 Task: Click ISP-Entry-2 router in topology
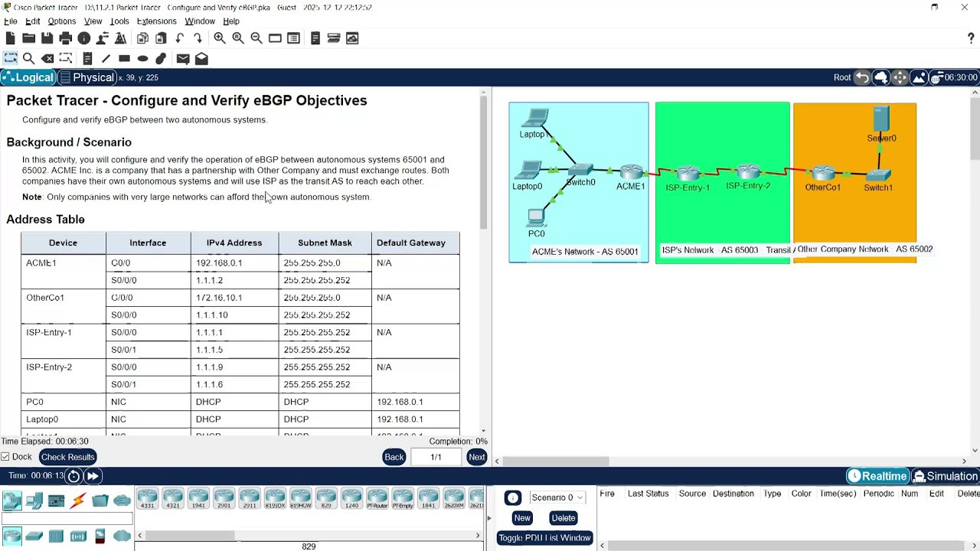(x=748, y=173)
